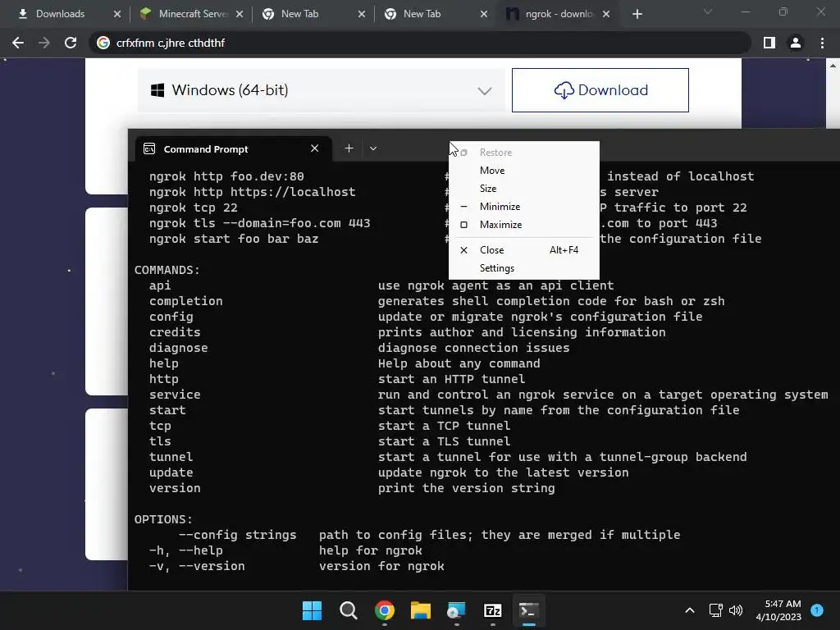Open Chrome tab search chevron

(708, 11)
